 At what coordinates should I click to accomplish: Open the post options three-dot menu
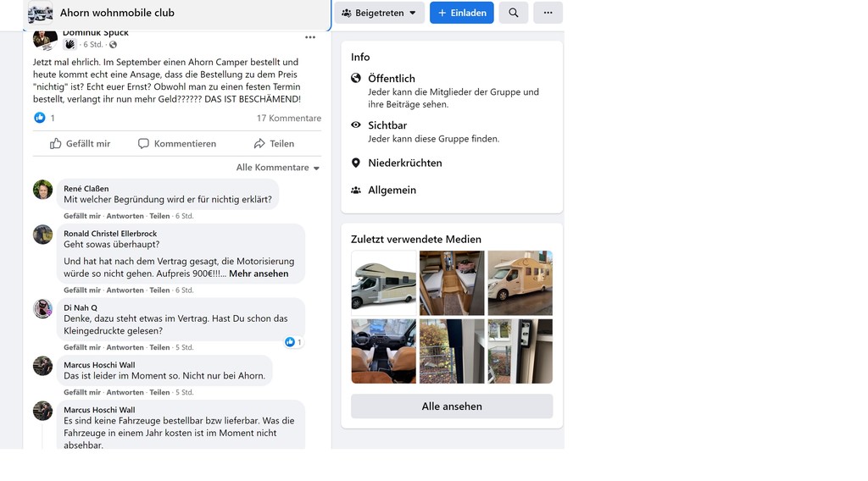(x=310, y=37)
